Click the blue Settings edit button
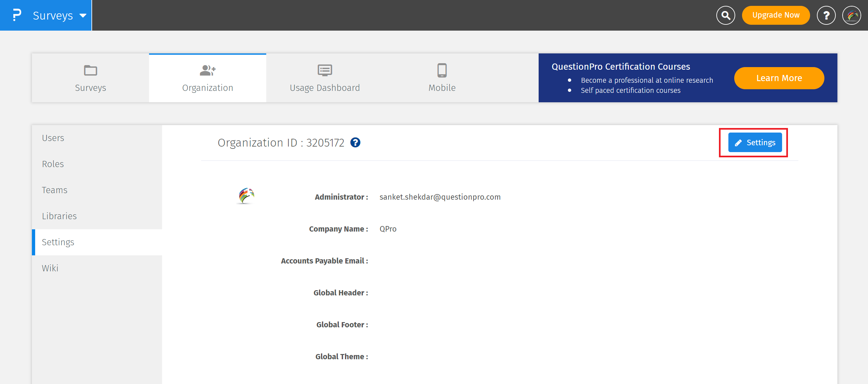Image resolution: width=868 pixels, height=384 pixels. tap(755, 143)
